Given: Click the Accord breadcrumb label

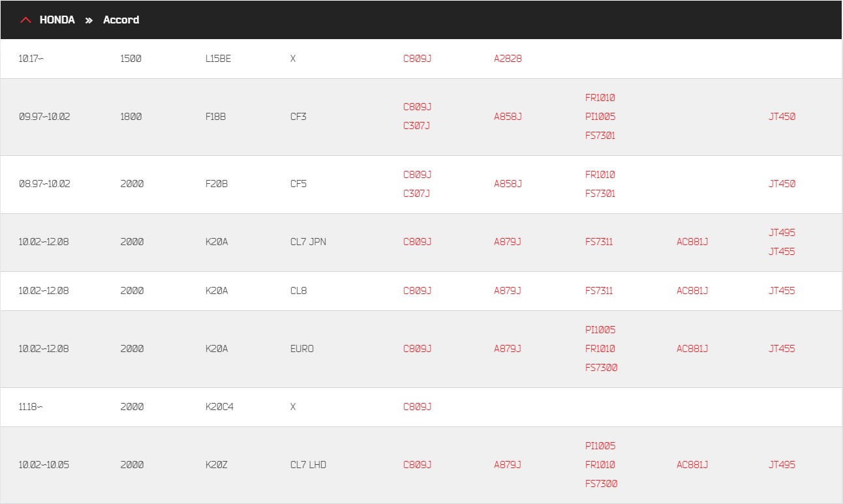Looking at the screenshot, I should [121, 20].
